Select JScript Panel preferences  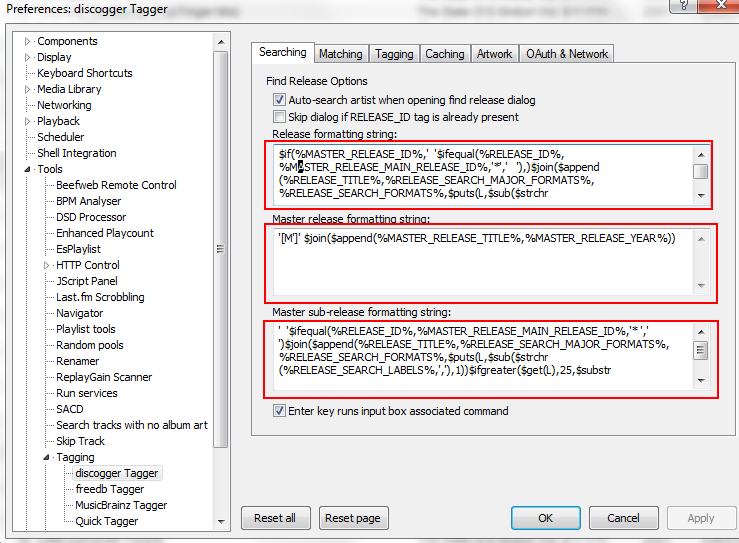point(87,281)
